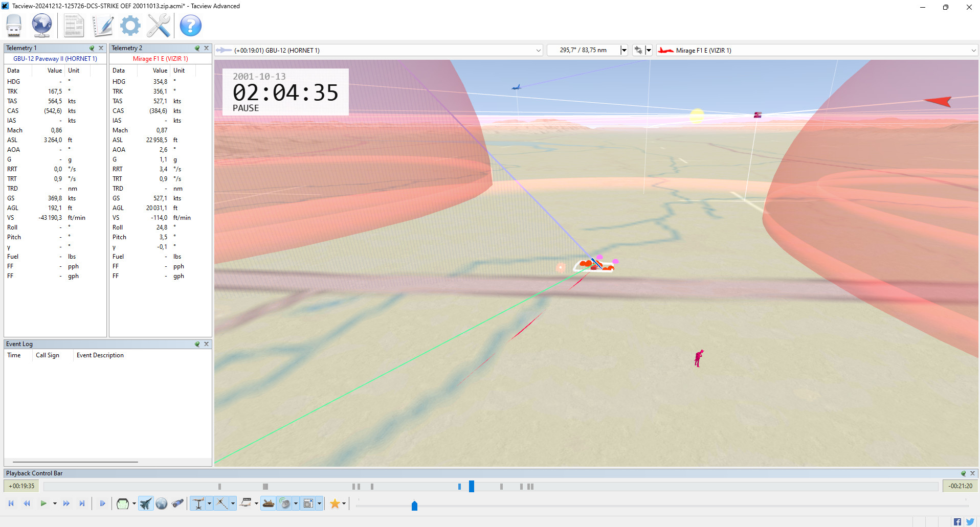Click the globe network connection icon
This screenshot has width=980, height=527.
point(42,26)
